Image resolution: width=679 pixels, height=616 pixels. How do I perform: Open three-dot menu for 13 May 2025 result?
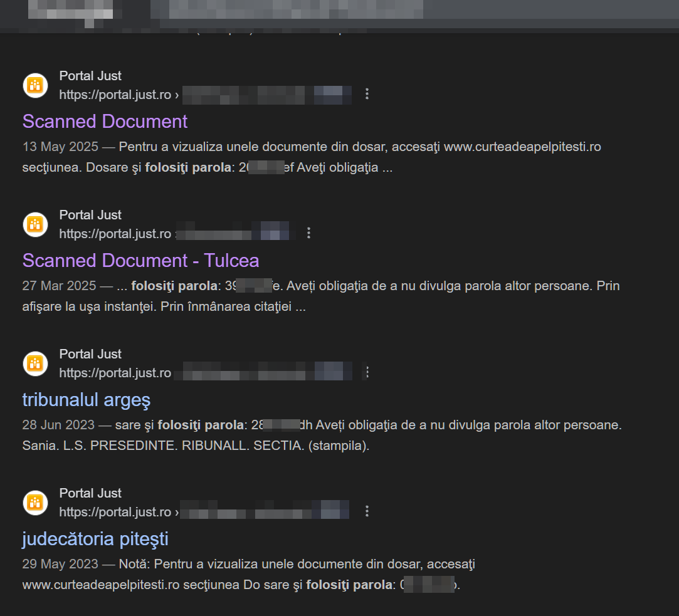367,94
